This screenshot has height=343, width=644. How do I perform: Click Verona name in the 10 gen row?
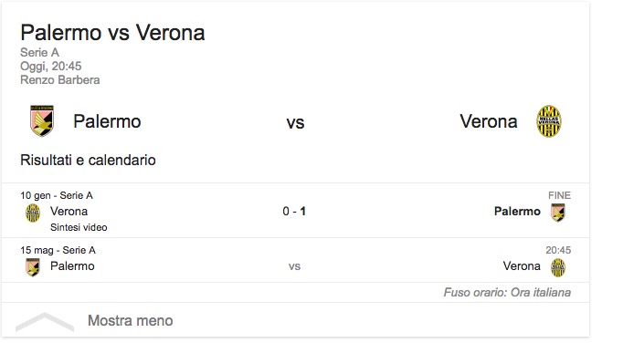point(69,212)
